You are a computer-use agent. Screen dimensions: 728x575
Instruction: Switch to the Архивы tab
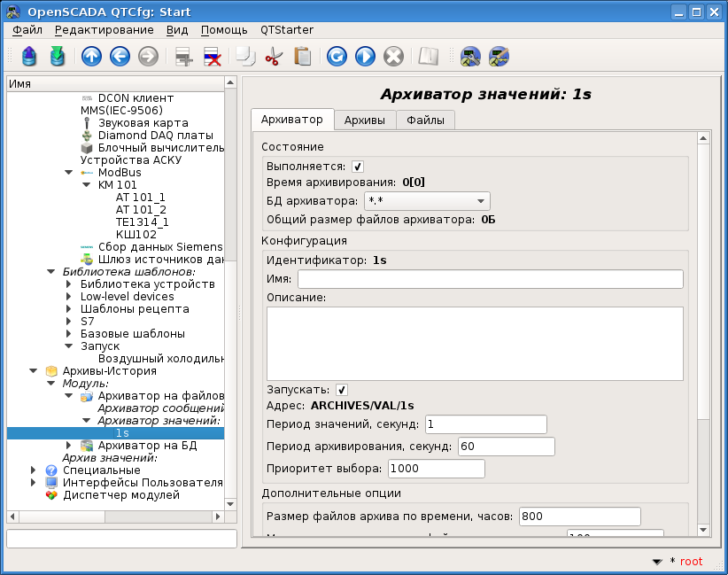365,120
